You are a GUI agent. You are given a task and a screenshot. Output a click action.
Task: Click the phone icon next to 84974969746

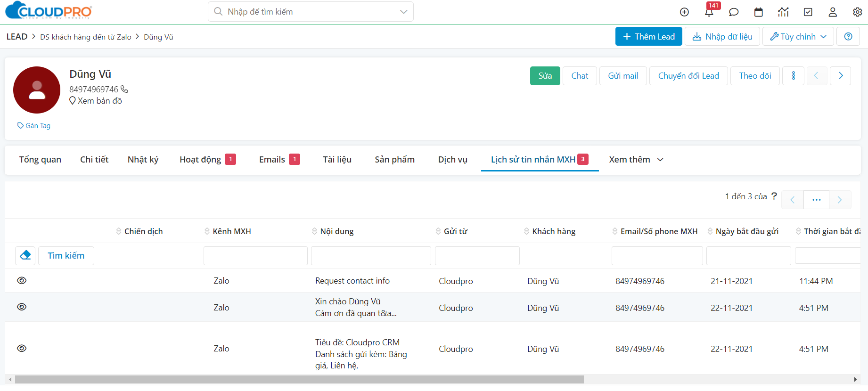[124, 89]
